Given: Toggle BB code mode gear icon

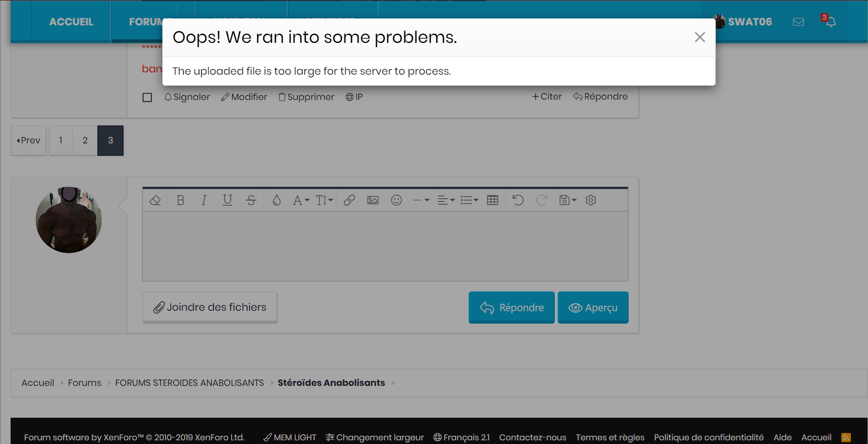Looking at the screenshot, I should (591, 200).
